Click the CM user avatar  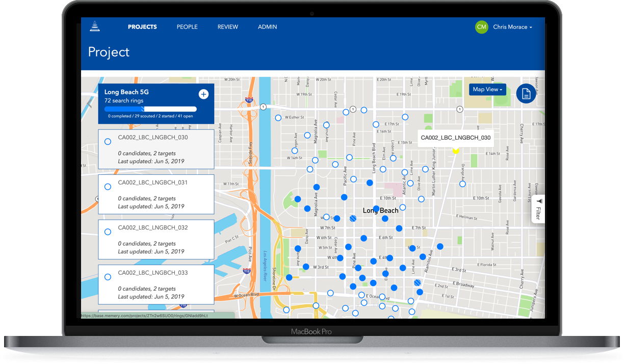coord(481,27)
